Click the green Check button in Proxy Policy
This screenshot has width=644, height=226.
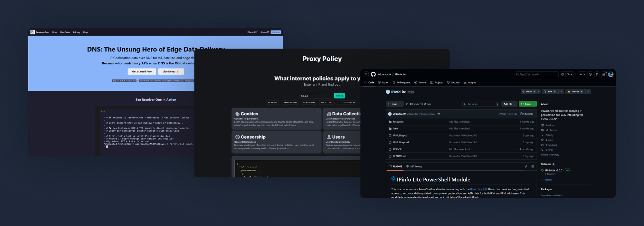339,96
